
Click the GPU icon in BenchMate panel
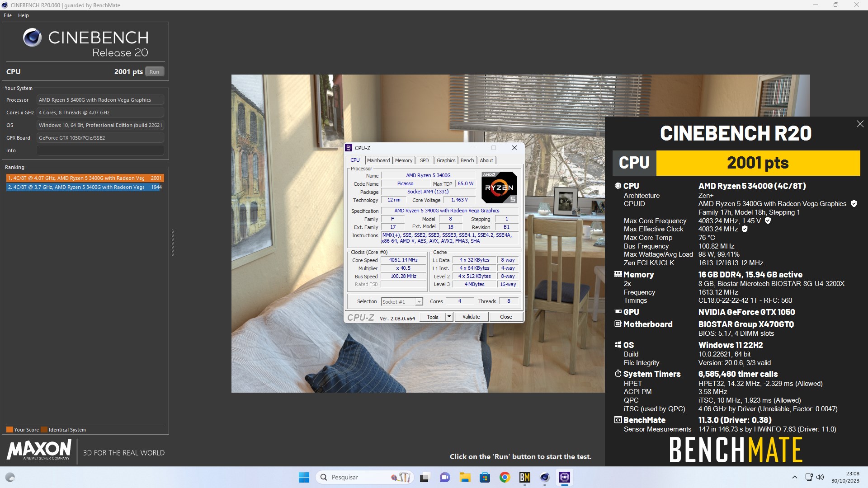pyautogui.click(x=618, y=312)
